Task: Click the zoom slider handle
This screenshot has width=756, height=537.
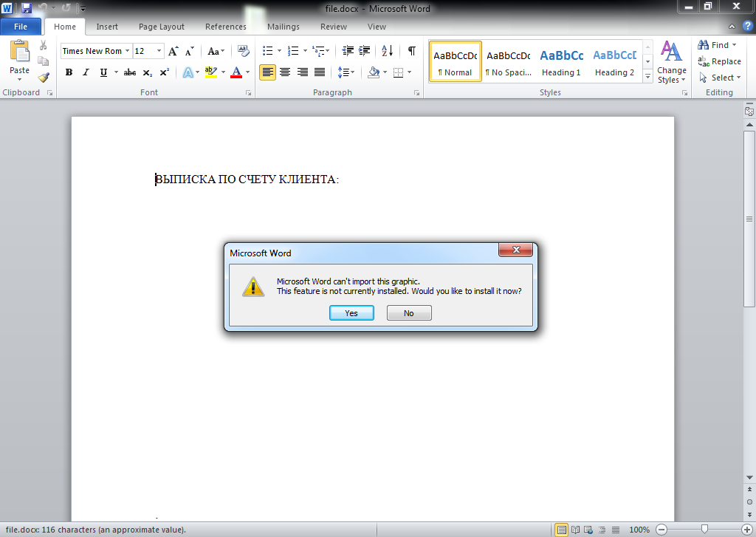Action: 704,530
